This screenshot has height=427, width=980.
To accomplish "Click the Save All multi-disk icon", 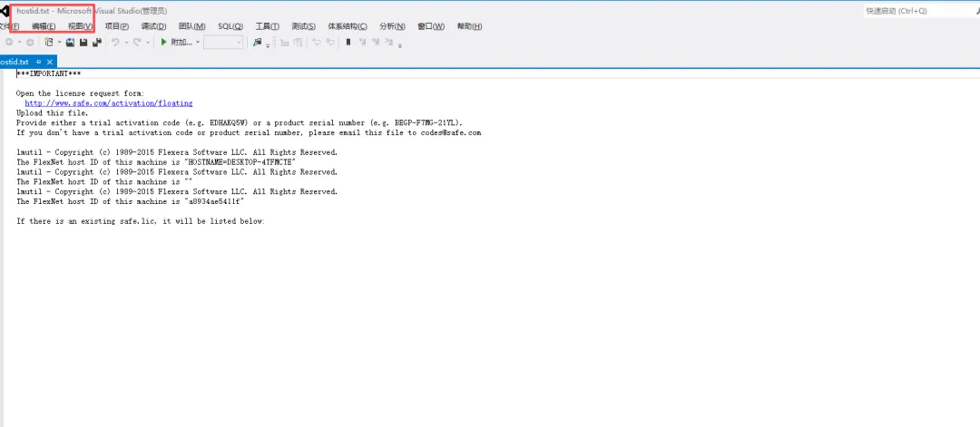I will click(97, 43).
